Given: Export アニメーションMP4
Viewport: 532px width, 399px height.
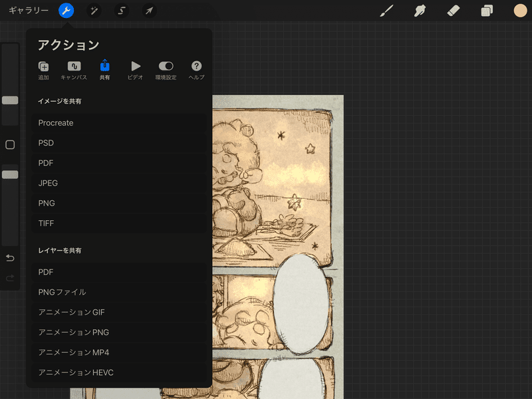Looking at the screenshot, I should 119,352.
